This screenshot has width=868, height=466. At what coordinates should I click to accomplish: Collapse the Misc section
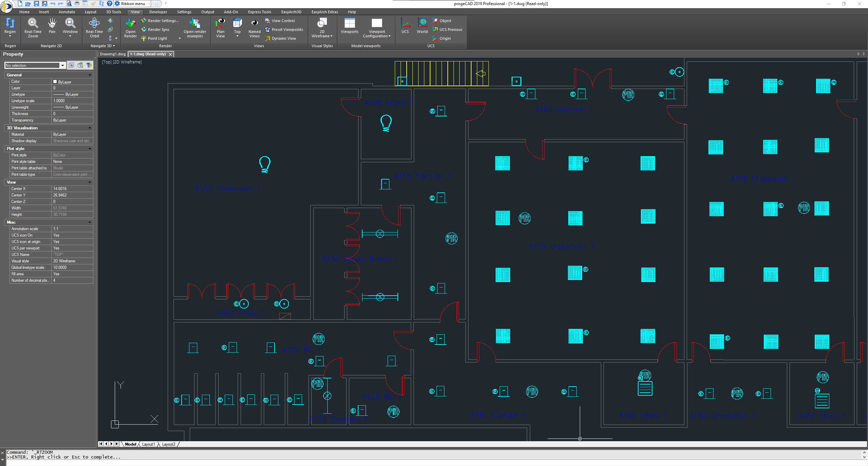pos(90,222)
